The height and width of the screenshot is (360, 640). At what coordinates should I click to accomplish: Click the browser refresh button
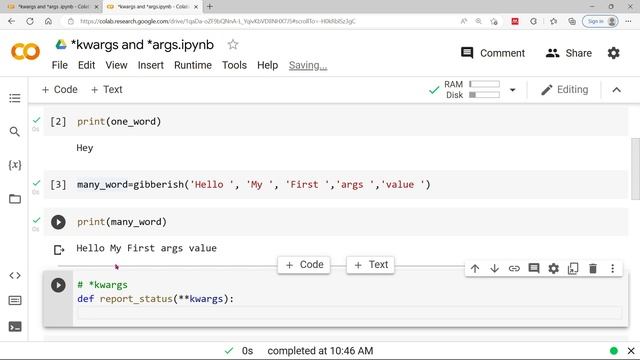click(x=30, y=21)
